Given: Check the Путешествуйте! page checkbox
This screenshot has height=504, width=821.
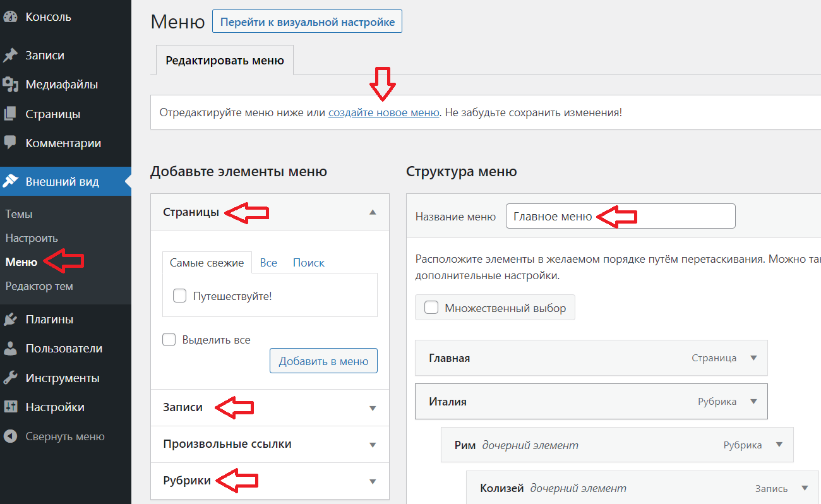Looking at the screenshot, I should tap(180, 296).
